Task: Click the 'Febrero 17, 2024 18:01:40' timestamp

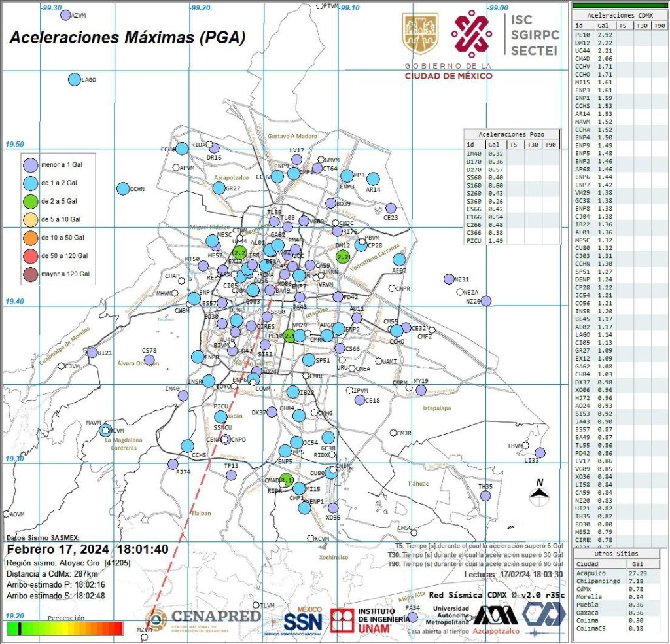Action: (x=88, y=550)
